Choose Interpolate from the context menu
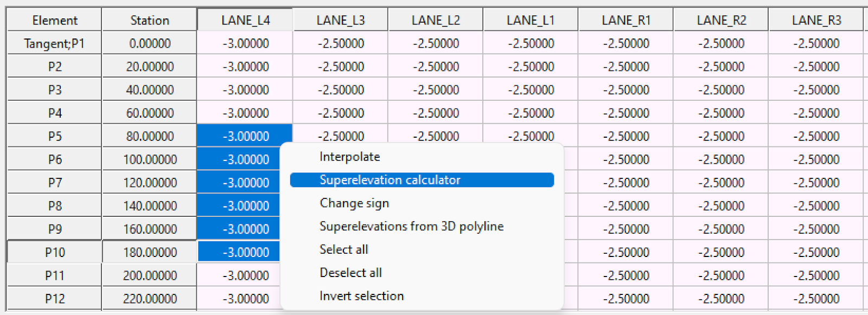The image size is (868, 315). (350, 157)
